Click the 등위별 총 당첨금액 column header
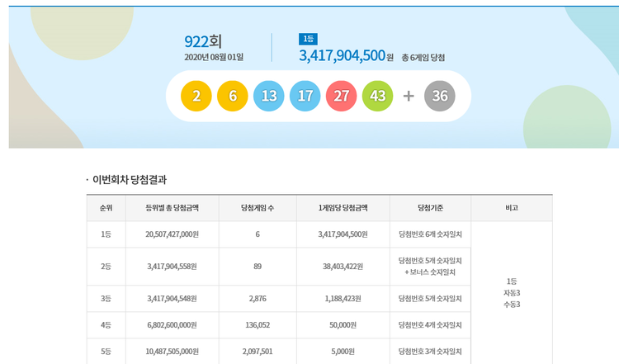This screenshot has width=619, height=364. 172,208
